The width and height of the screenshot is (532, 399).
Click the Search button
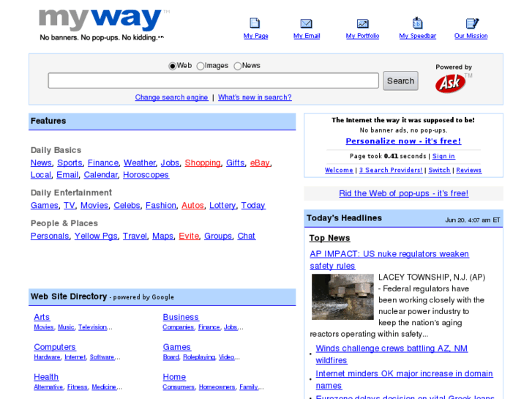tap(400, 81)
